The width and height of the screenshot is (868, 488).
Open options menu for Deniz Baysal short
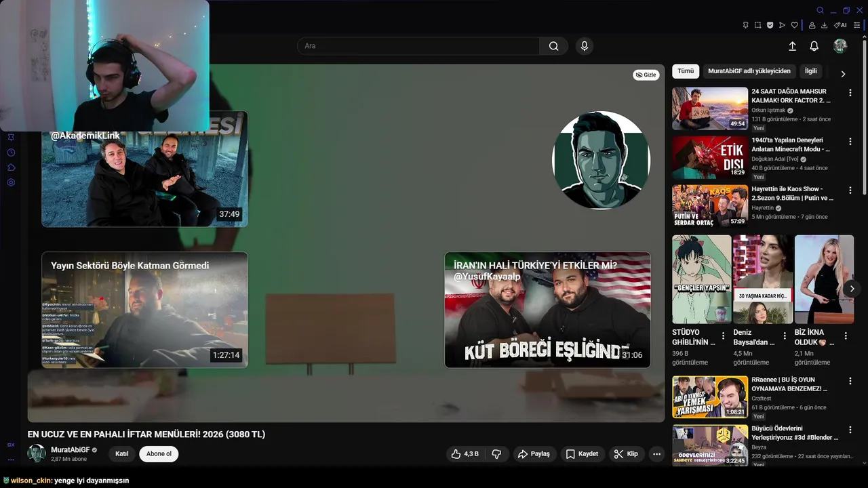[784, 335]
